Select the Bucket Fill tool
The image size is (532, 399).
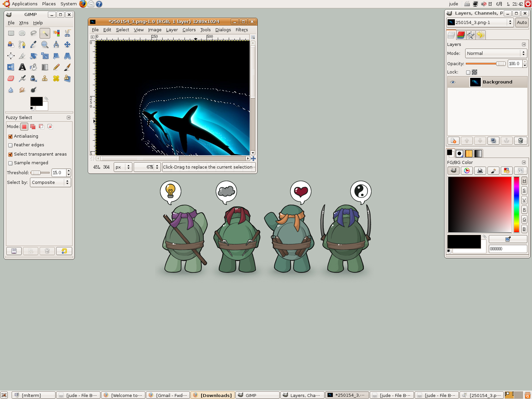34,67
